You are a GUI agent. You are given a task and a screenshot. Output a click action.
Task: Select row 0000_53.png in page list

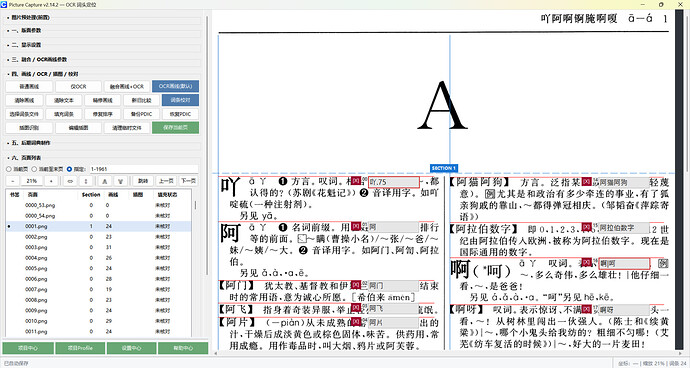pyautogui.click(x=99, y=205)
